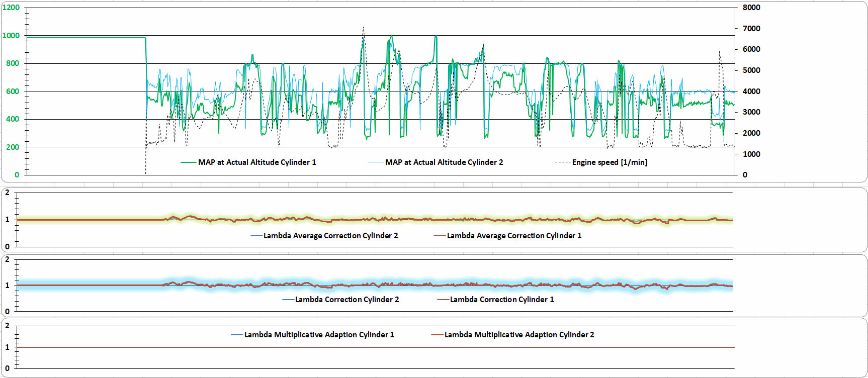Image resolution: width=868 pixels, height=378 pixels.
Task: Click the blue line marker for MAP Cylinder 2
Action: pyautogui.click(x=376, y=162)
